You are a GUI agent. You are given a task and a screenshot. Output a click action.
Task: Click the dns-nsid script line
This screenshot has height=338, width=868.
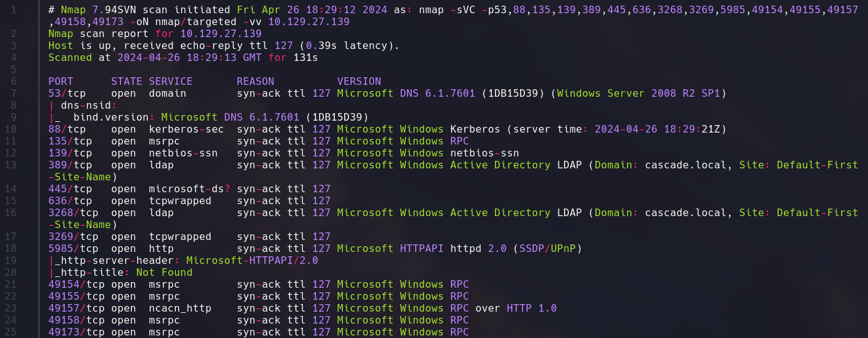[x=92, y=106]
